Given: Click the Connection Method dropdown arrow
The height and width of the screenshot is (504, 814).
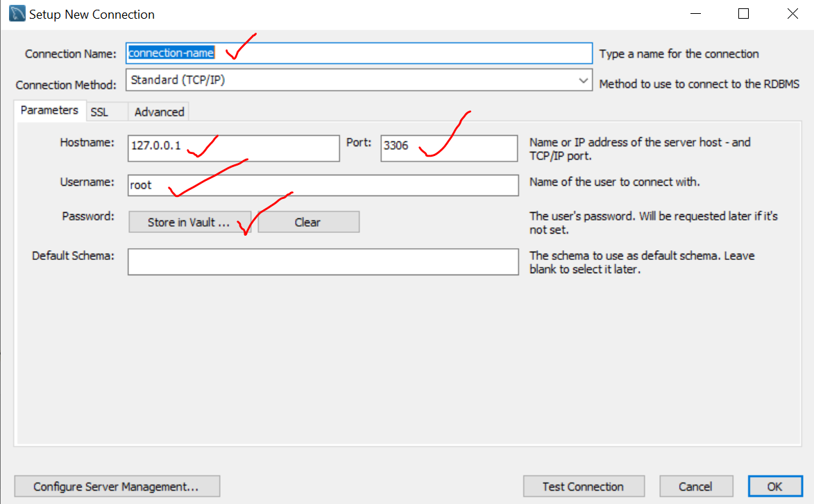Looking at the screenshot, I should click(x=583, y=80).
